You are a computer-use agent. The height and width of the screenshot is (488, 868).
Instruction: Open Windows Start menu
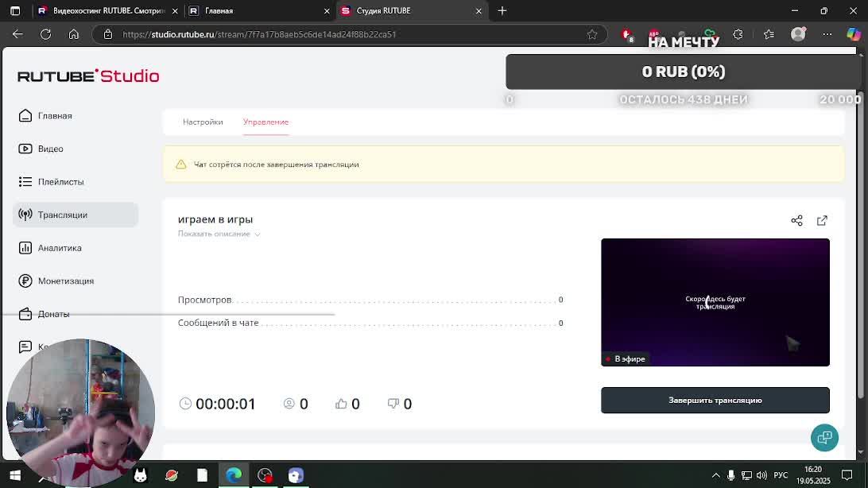pos(15,475)
